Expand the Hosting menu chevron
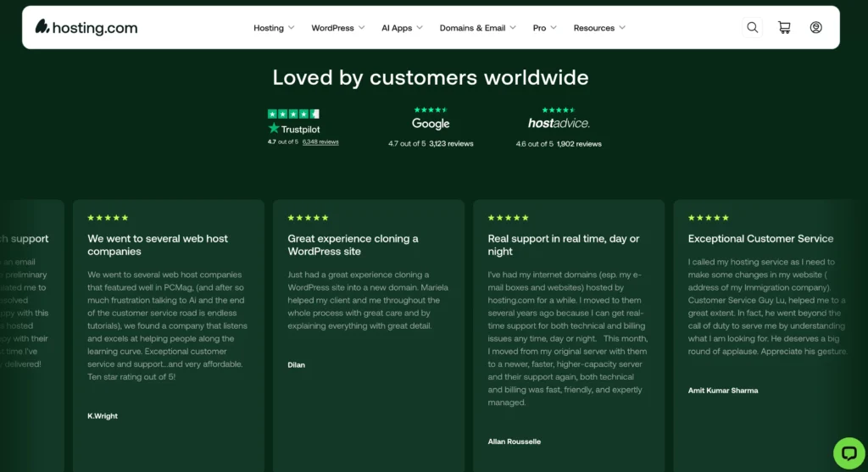 click(x=292, y=28)
